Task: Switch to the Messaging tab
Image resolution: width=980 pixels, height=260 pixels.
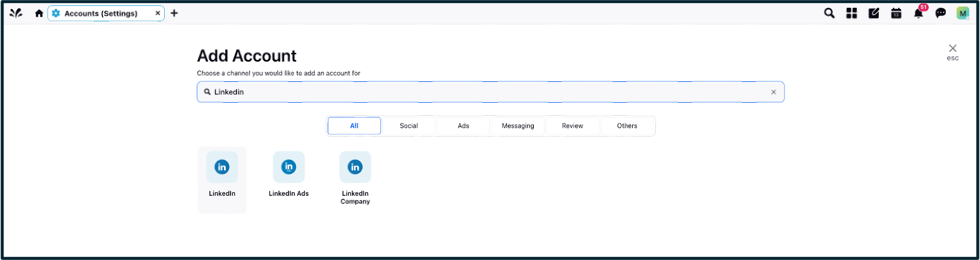Action: coord(518,126)
